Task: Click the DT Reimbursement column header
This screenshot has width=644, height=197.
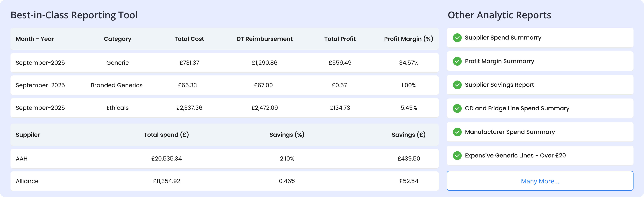Action: click(265, 39)
